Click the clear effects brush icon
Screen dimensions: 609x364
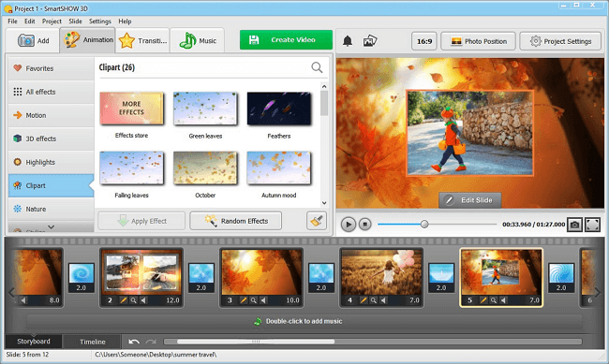tap(317, 221)
